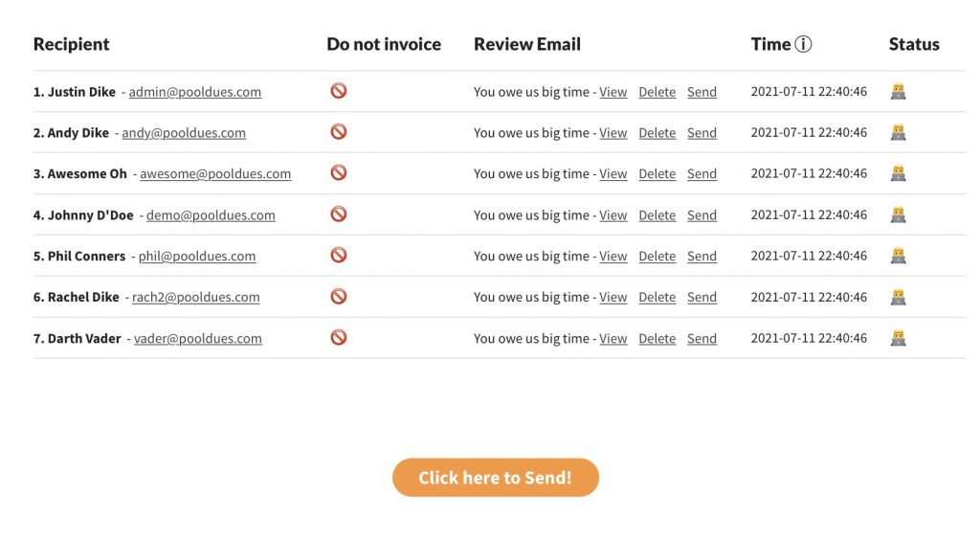Toggle do-not-invoice icon for Justin Dike
Viewport: 980px width, 540px height.
click(338, 91)
